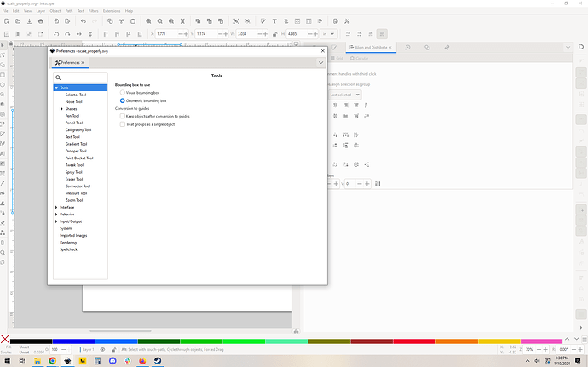Select Selector Tool in preferences tree

click(76, 95)
